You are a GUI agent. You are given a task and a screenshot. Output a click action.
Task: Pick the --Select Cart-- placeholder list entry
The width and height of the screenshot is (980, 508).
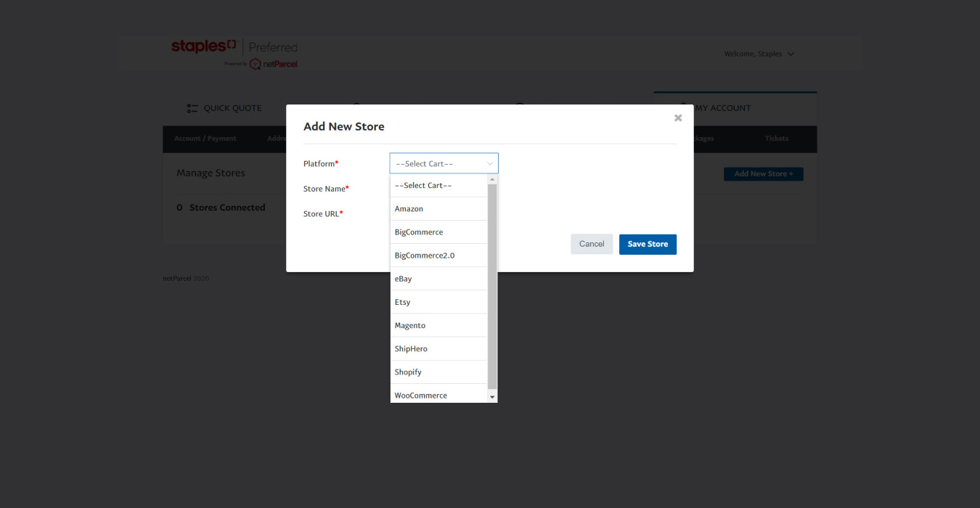438,186
